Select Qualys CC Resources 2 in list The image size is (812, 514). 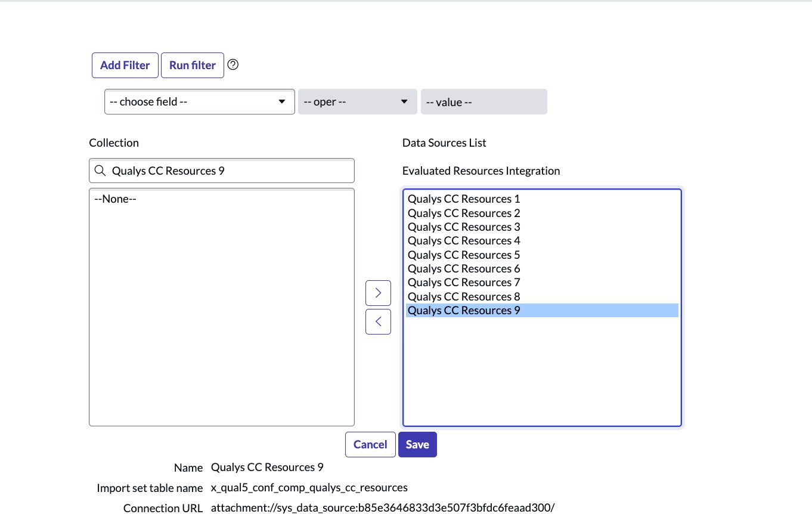pyautogui.click(x=542, y=213)
